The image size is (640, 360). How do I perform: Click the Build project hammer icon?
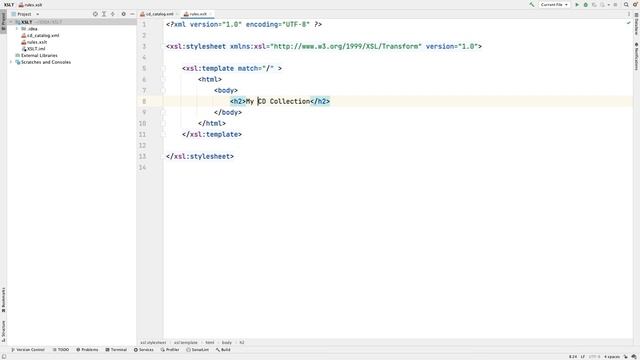(531, 4)
